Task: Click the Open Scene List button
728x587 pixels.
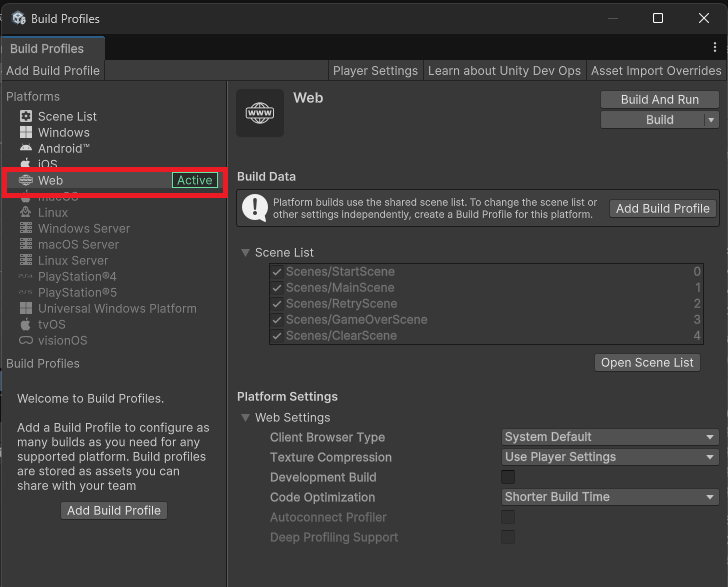Action: coord(647,363)
